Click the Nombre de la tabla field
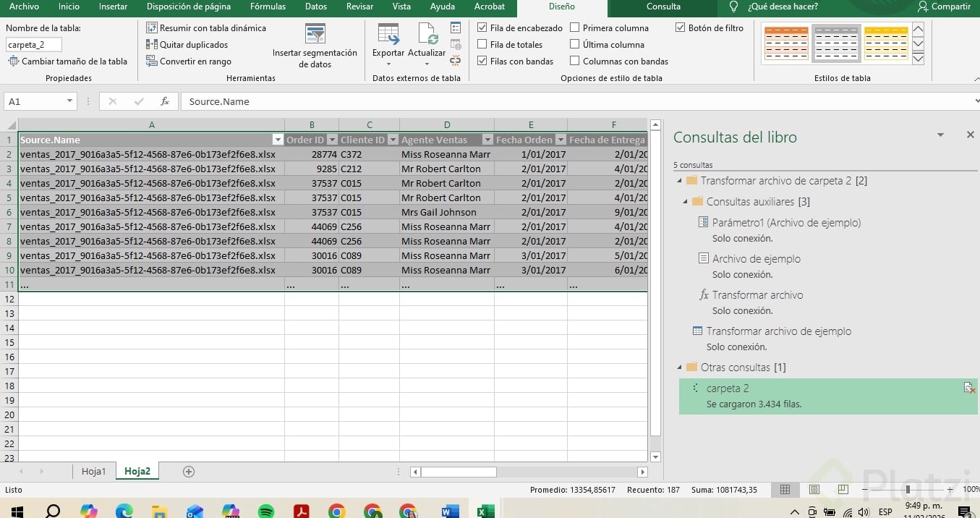Screen dimensions: 980x518 pyautogui.click(x=34, y=45)
